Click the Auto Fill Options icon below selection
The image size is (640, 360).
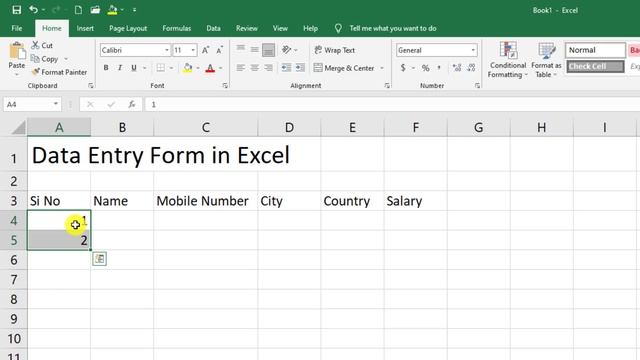point(100,258)
